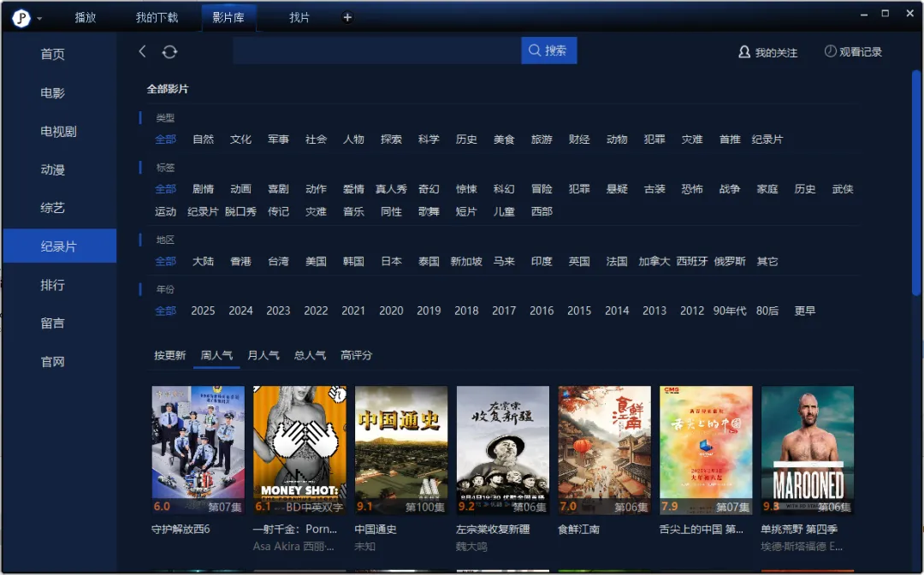Screen dimensions: 924x575
Task: Open 舌尖上的中国 poster thumbnail
Action: tap(706, 450)
